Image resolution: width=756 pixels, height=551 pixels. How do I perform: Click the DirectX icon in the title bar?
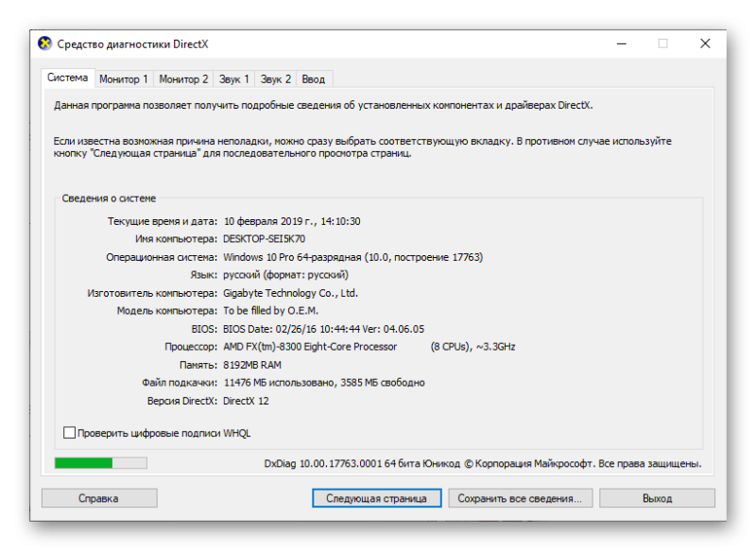point(44,43)
